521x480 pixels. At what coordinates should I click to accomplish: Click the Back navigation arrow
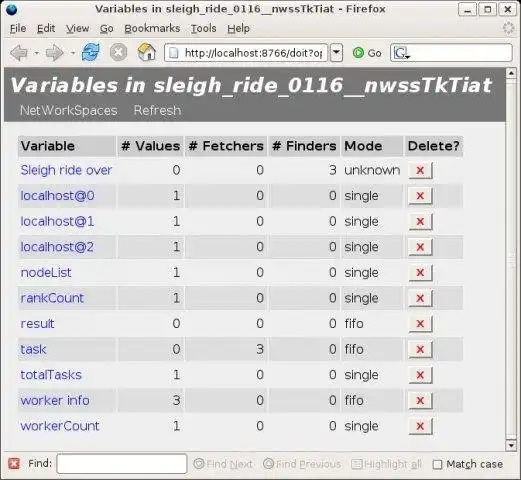[19, 53]
